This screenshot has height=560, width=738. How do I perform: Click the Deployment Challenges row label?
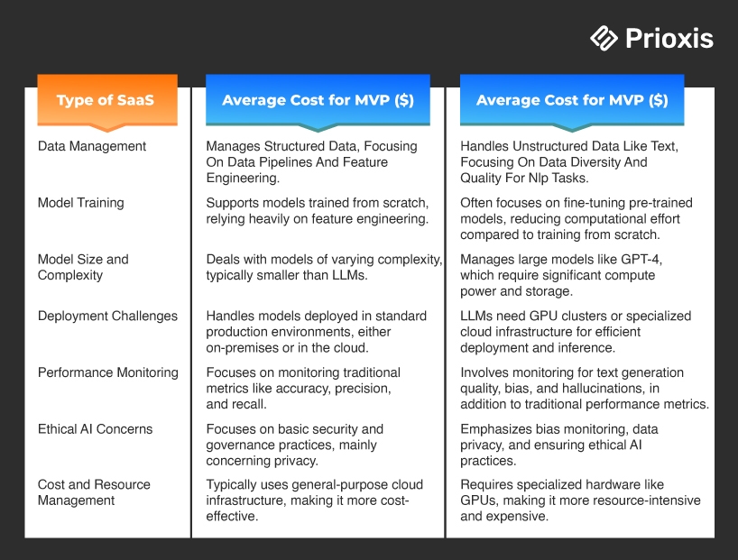coord(108,316)
